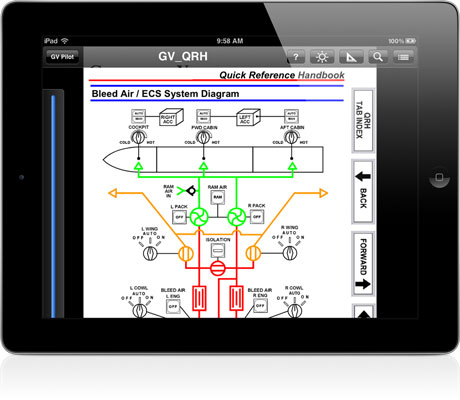
Task: Toggle the BLEED AIR R ENG switch
Action: [x=260, y=305]
